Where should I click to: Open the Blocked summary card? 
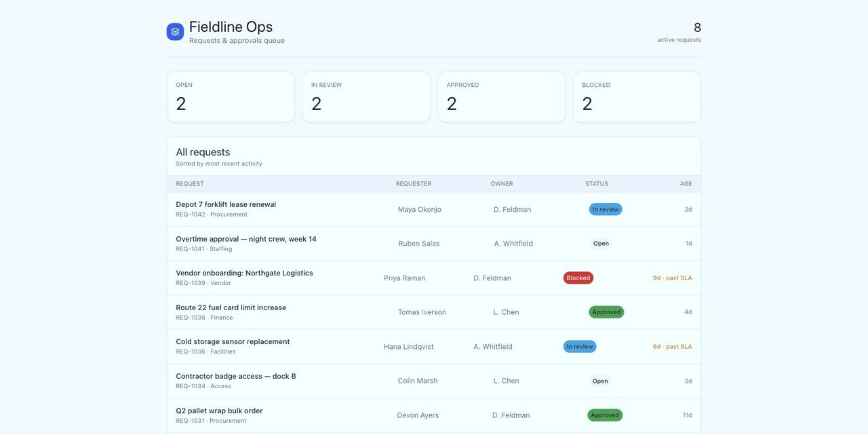coord(637,97)
